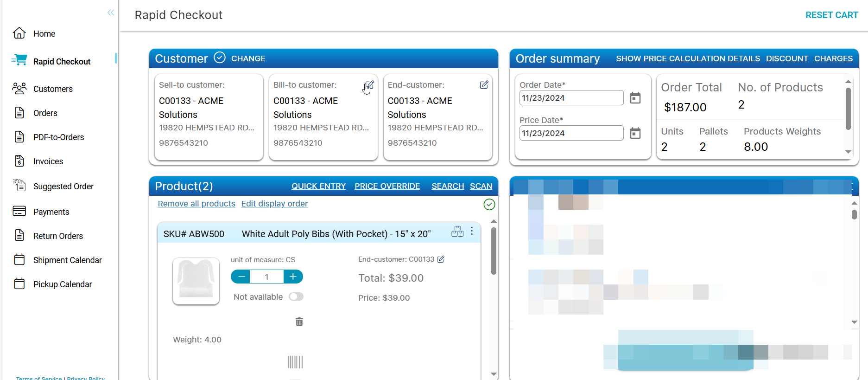Open the QUICK ENTRY link
The image size is (868, 380).
coord(318,186)
